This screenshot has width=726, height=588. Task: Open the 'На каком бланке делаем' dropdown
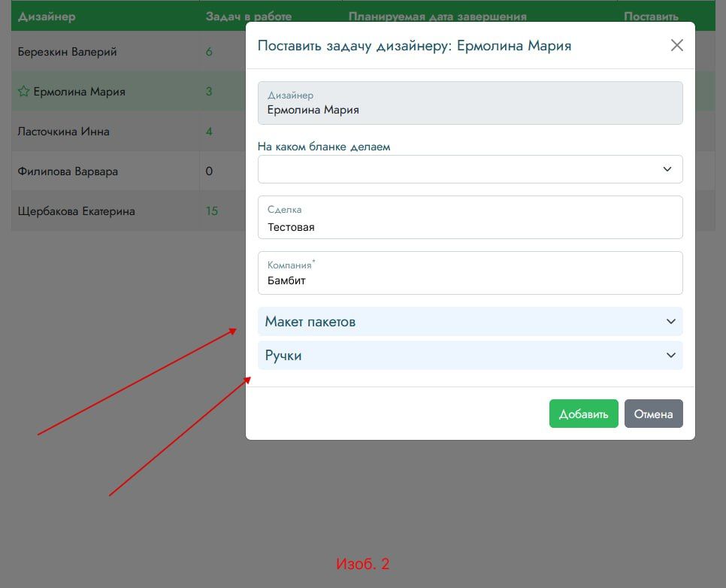tap(470, 169)
